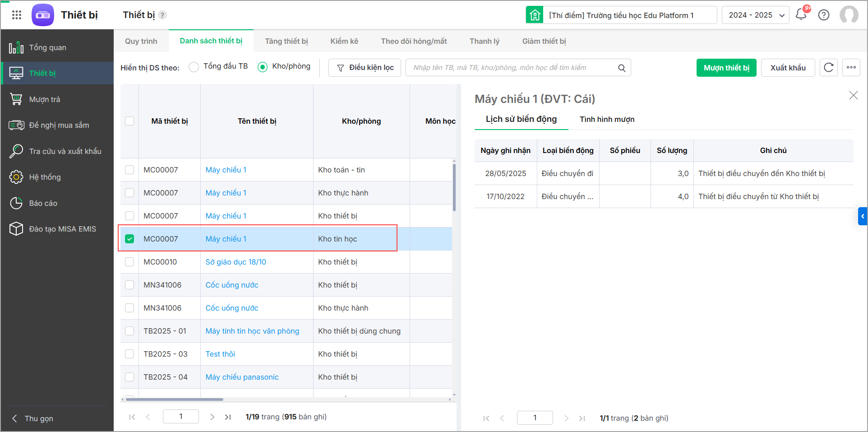The width and height of the screenshot is (868, 432).
Task: Open the help question mark beside Thiết bị title
Action: 162,15
